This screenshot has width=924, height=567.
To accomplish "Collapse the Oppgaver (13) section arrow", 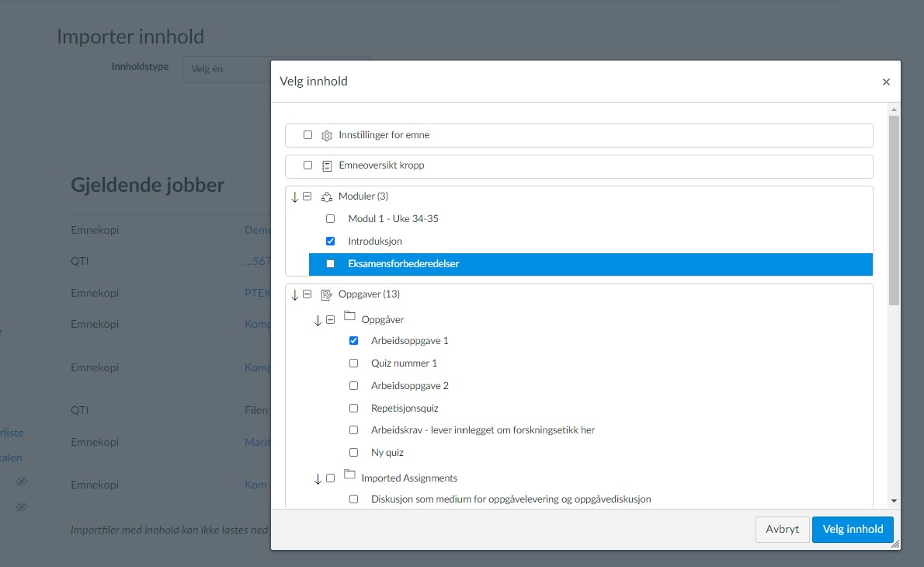I will [x=294, y=294].
